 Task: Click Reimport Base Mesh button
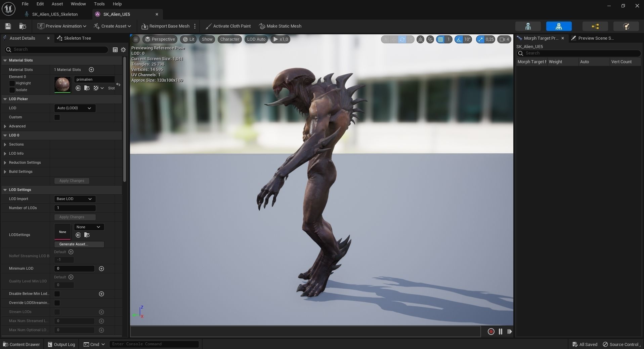[165, 26]
